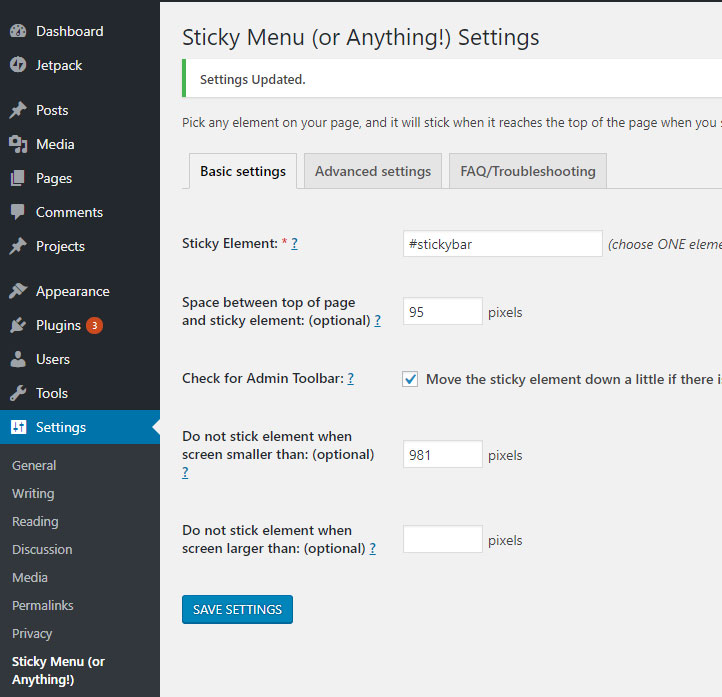Open General settings submenu
Image resolution: width=722 pixels, height=697 pixels.
click(34, 465)
